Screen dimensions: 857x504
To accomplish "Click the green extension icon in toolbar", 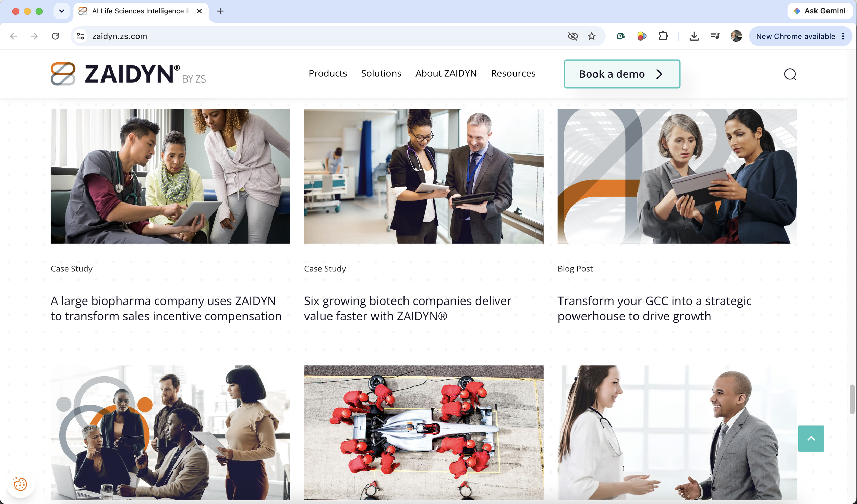I will (x=620, y=36).
